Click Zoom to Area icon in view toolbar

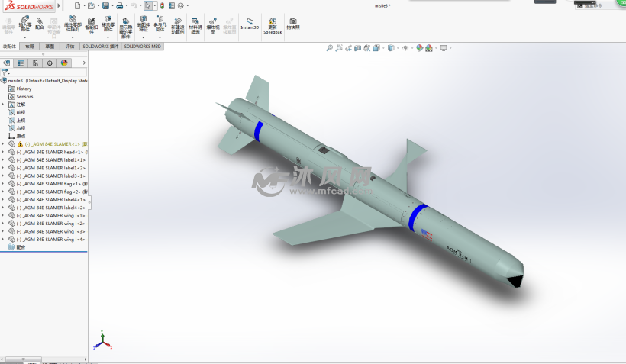339,48
